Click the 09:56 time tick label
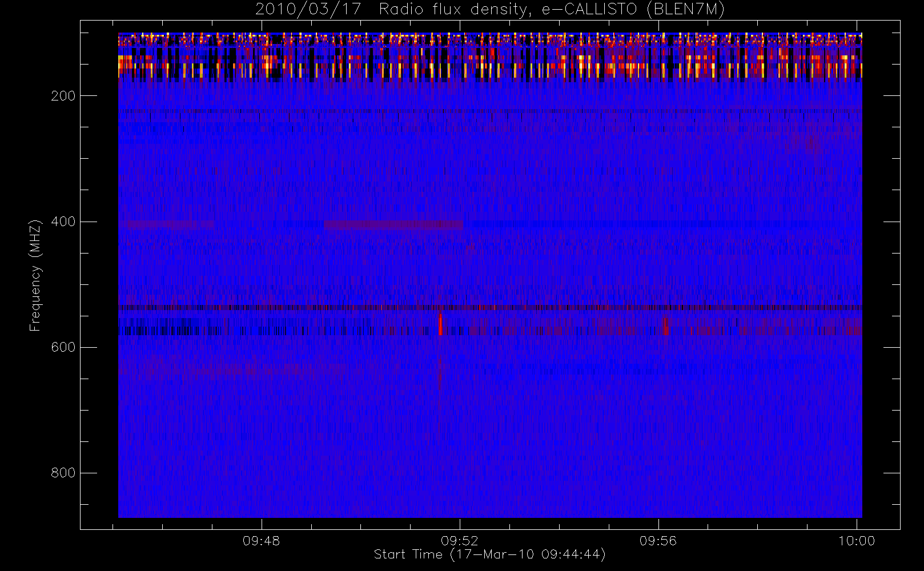The height and width of the screenshot is (571, 924). [x=658, y=541]
